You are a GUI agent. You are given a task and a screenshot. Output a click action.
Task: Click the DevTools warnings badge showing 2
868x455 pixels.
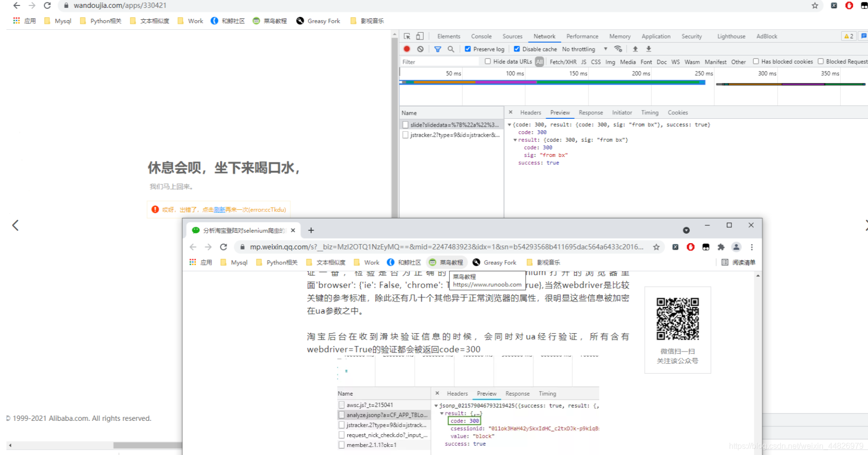[849, 36]
